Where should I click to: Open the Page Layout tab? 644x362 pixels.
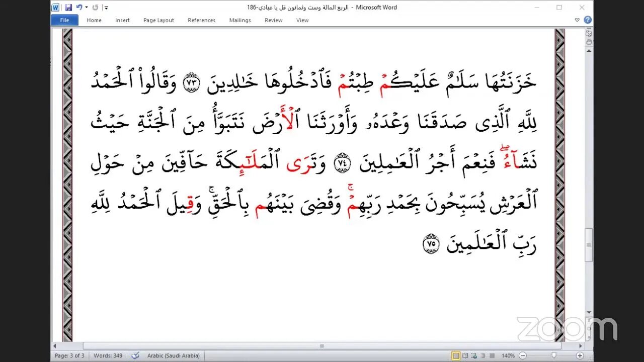158,20
